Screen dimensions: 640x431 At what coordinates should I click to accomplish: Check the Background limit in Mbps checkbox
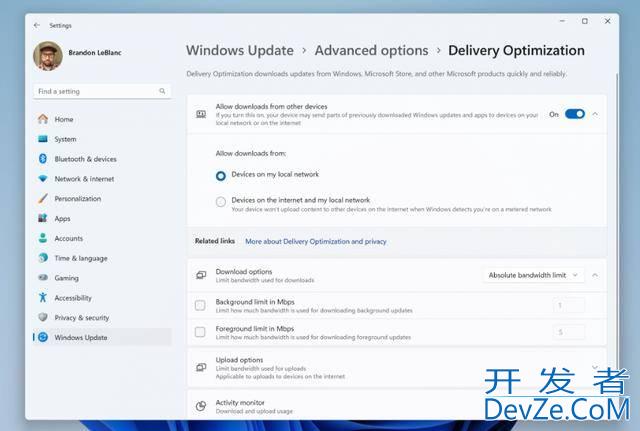pyautogui.click(x=200, y=305)
